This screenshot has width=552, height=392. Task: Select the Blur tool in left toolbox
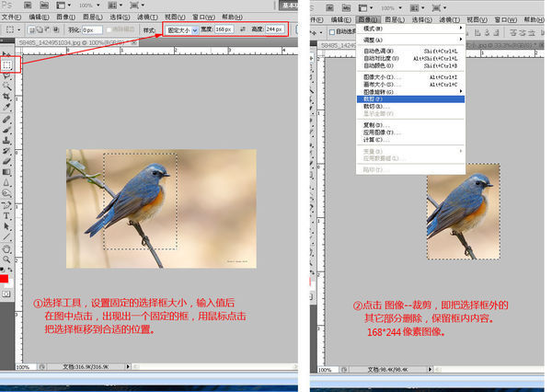(x=7, y=183)
